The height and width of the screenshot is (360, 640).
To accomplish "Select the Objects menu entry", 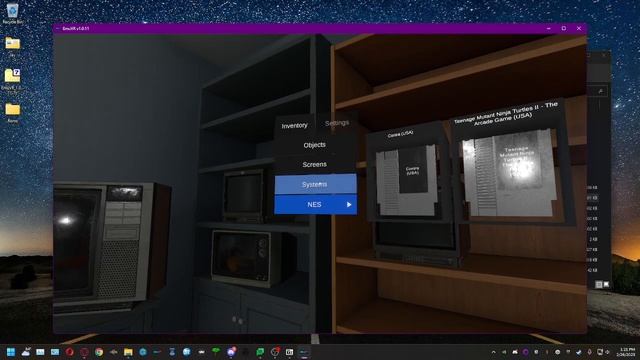I will pyautogui.click(x=315, y=145).
